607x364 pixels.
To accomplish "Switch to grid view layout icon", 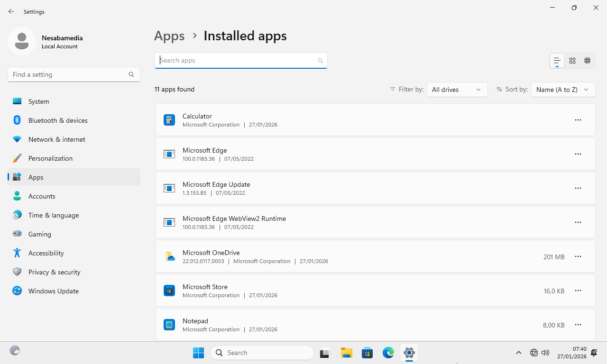I will [x=572, y=61].
